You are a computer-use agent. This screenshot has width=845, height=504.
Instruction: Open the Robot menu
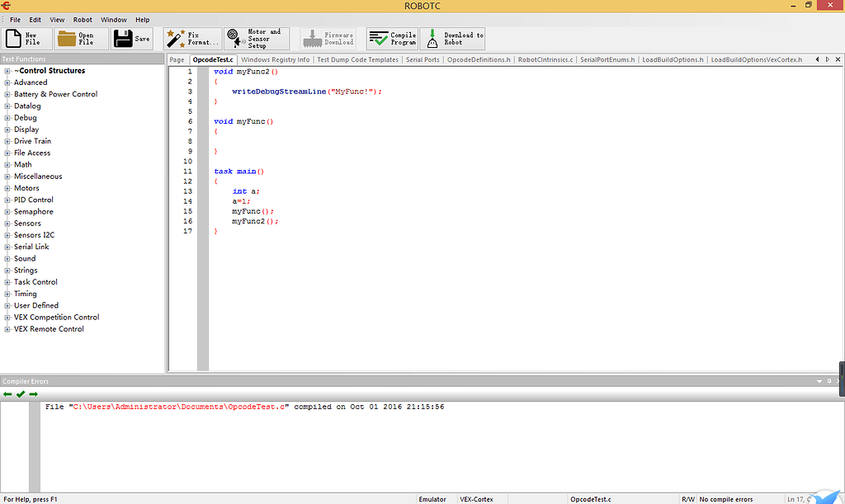83,20
